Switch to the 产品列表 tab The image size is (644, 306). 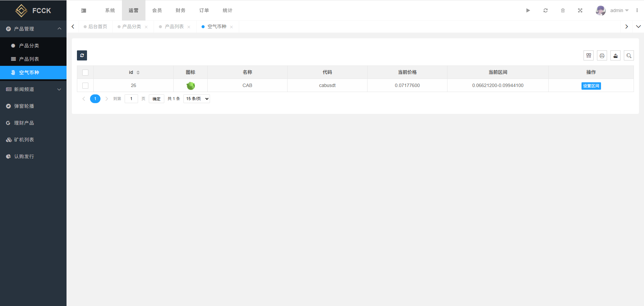[x=174, y=27]
